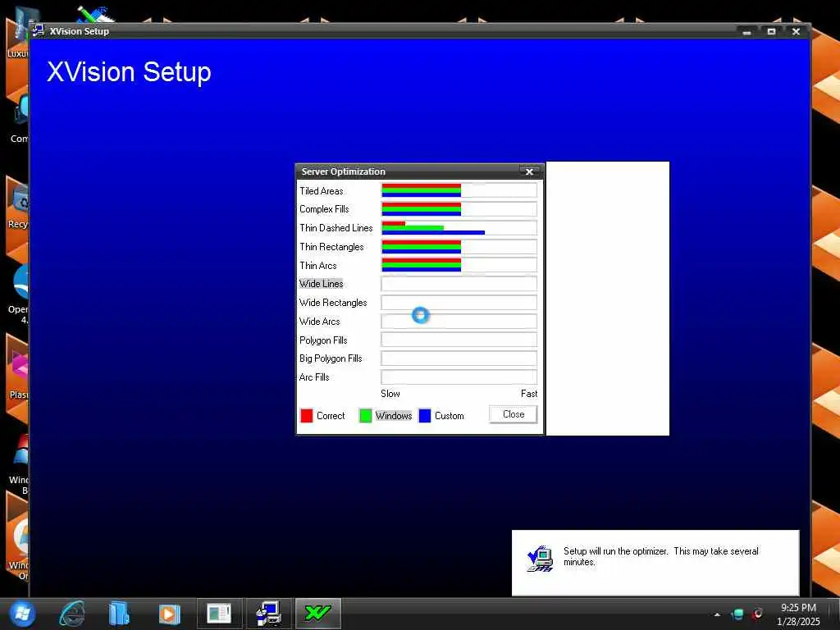The image size is (840, 630).
Task: Click the Thin Arcs label
Action: (x=317, y=265)
